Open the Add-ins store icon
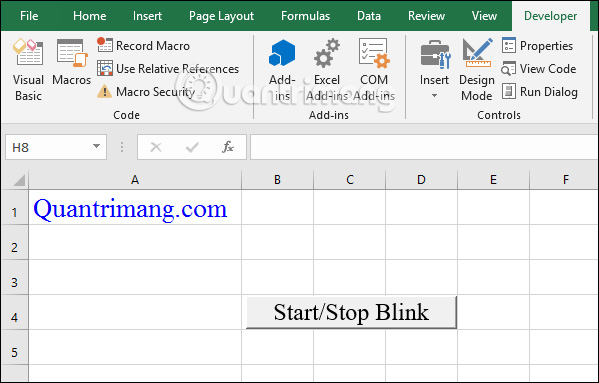599x383 pixels. click(282, 69)
